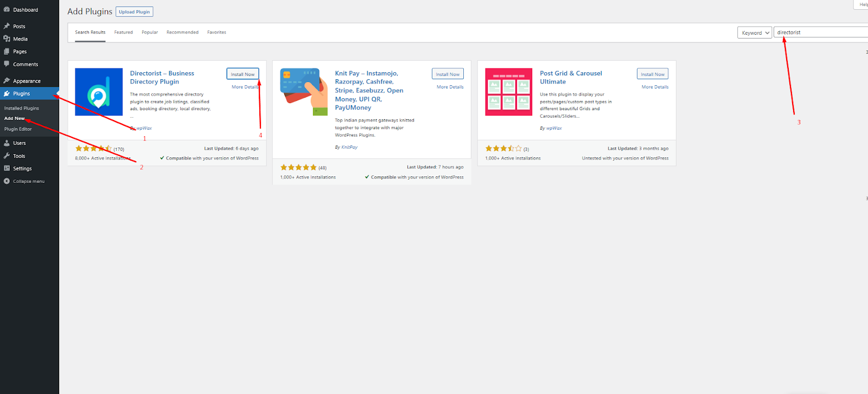This screenshot has height=394, width=868.
Task: Click 'Last Updated: 6 days ago' text
Action: pyautogui.click(x=231, y=148)
